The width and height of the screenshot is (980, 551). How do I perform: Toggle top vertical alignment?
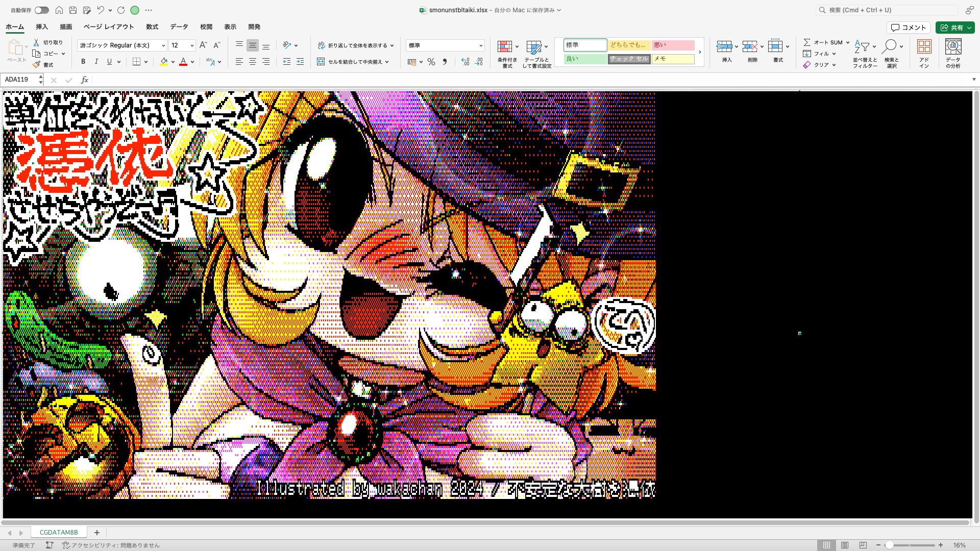[x=239, y=45]
